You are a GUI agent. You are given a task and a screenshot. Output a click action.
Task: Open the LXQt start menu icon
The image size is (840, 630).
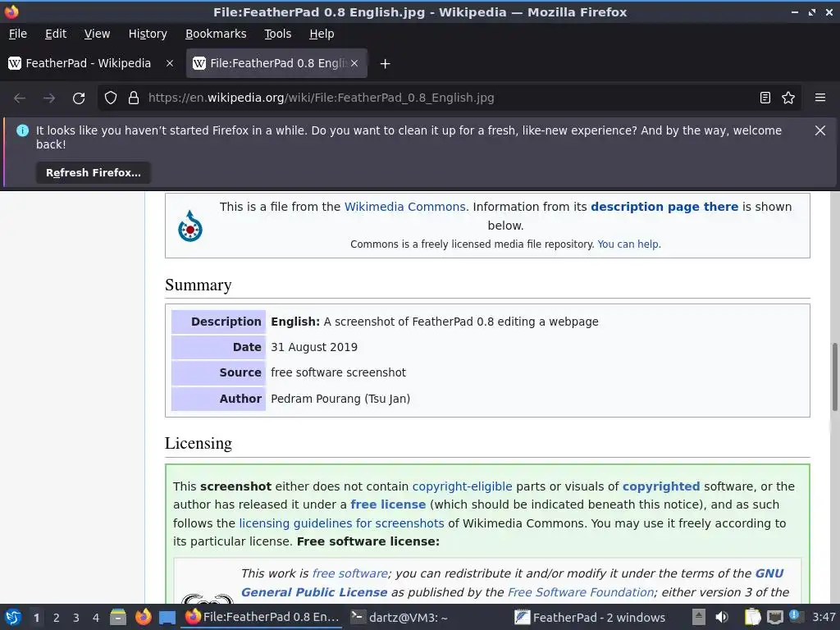(13, 617)
